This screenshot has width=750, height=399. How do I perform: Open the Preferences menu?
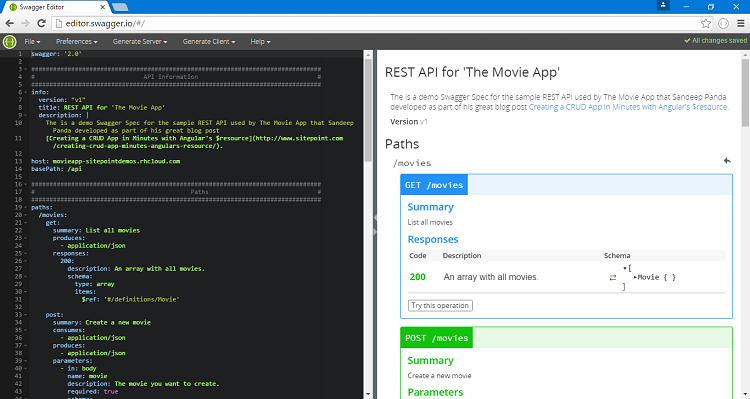pos(77,42)
